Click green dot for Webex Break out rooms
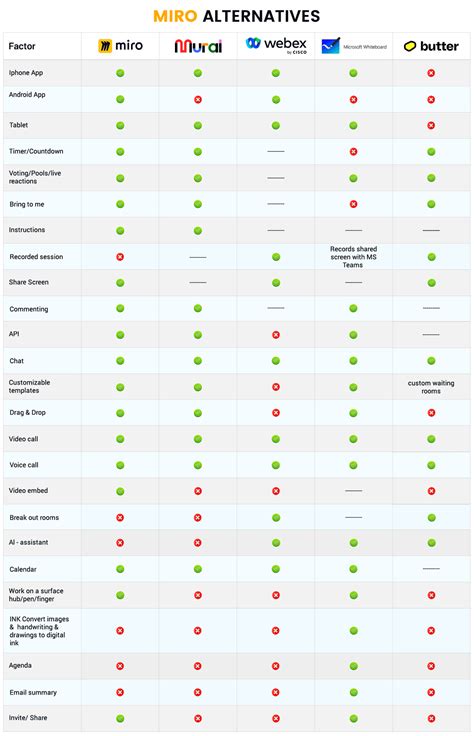This screenshot has width=474, height=736. tap(276, 517)
